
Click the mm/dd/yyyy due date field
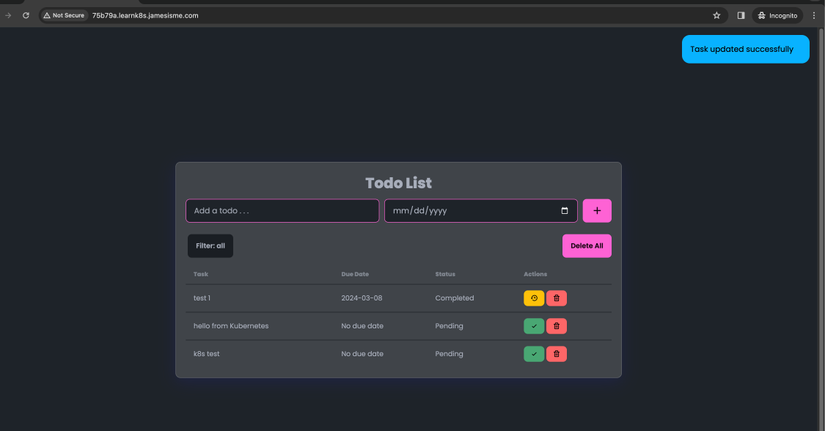470,211
